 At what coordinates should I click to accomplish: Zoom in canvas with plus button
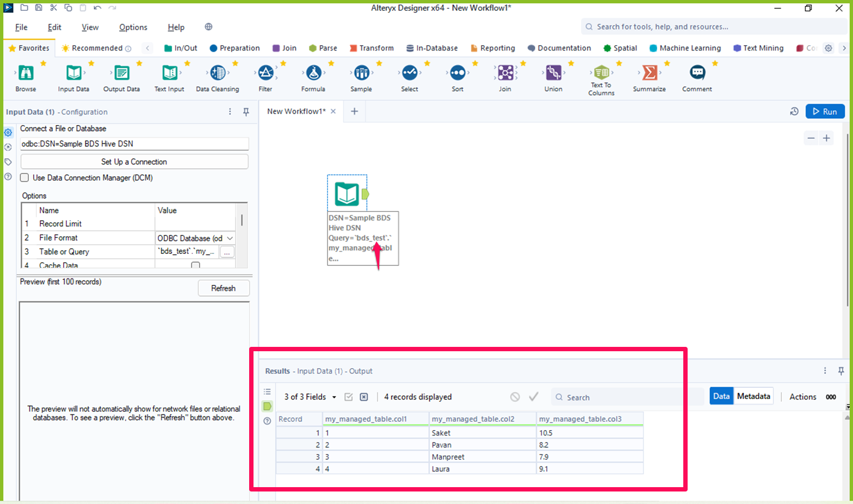click(x=826, y=138)
